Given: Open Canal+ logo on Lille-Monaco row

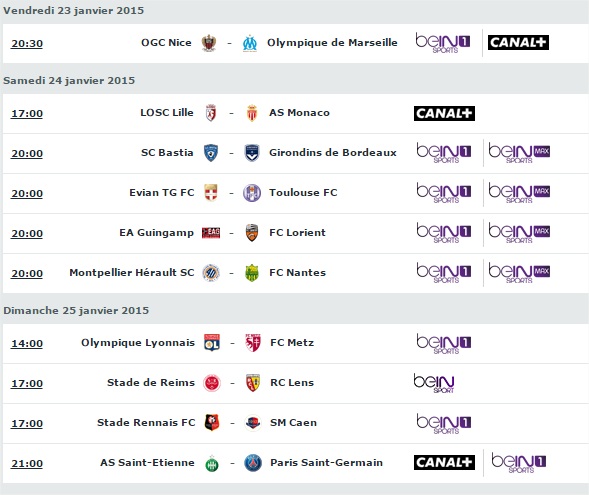Looking at the screenshot, I should (x=444, y=113).
